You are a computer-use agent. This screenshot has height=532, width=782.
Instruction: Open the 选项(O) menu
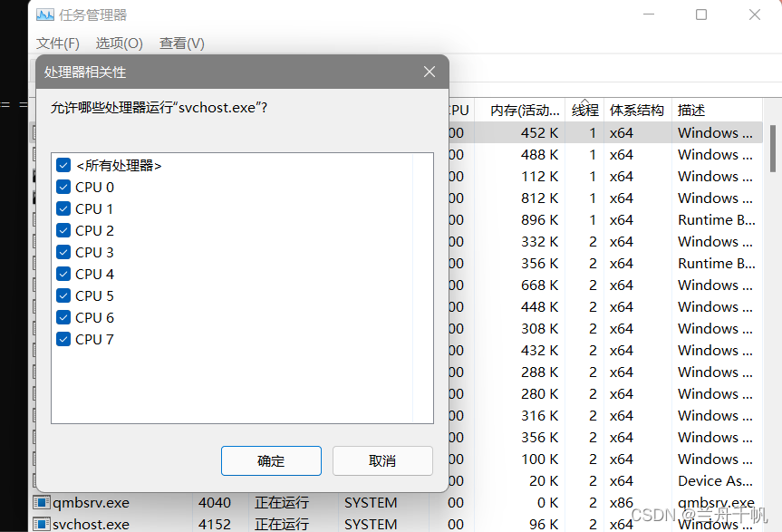[120, 44]
